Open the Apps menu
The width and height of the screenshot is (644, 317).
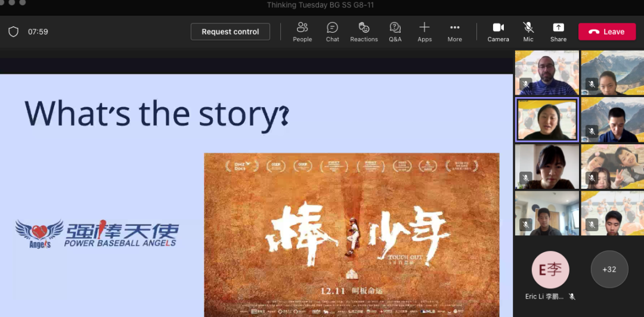tap(425, 32)
